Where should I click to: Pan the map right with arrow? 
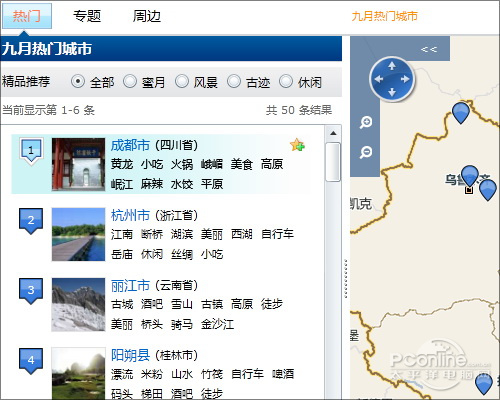pyautogui.click(x=405, y=79)
